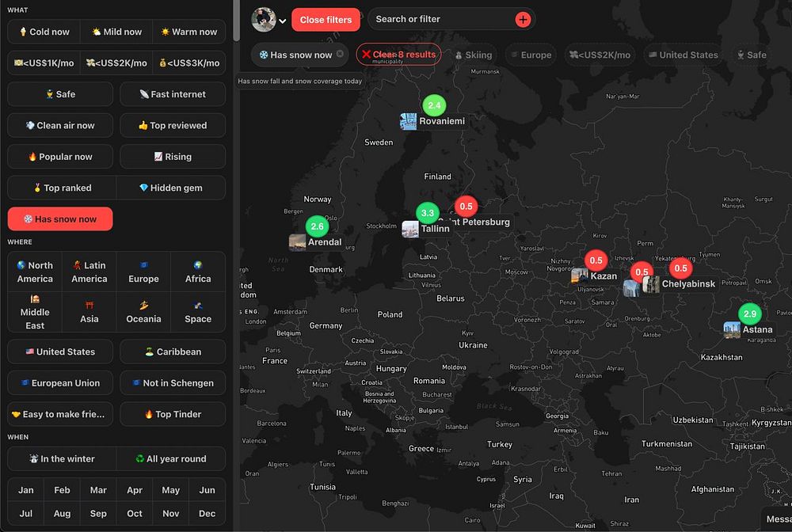The height and width of the screenshot is (532, 792).
Task: Choose the Asia region
Action: [89, 312]
